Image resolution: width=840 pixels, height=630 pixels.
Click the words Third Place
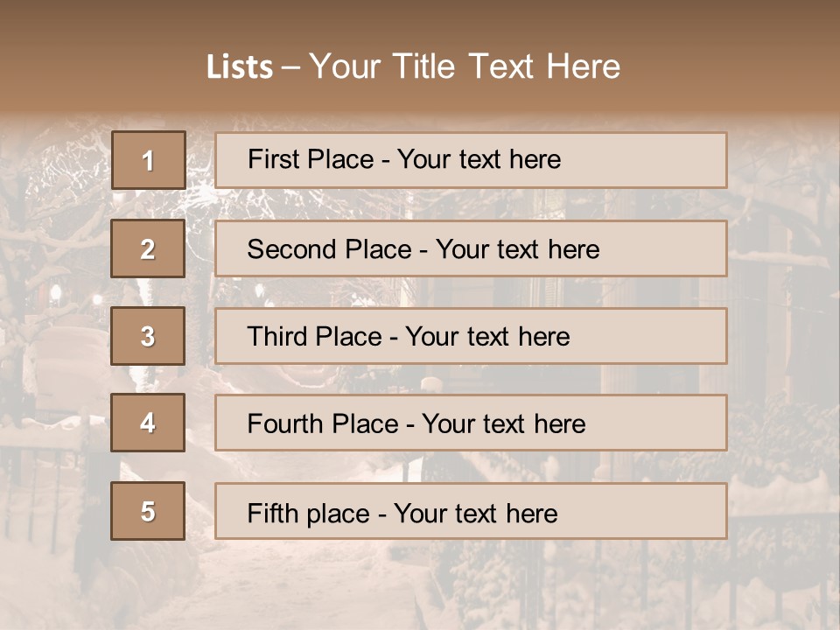(314, 336)
